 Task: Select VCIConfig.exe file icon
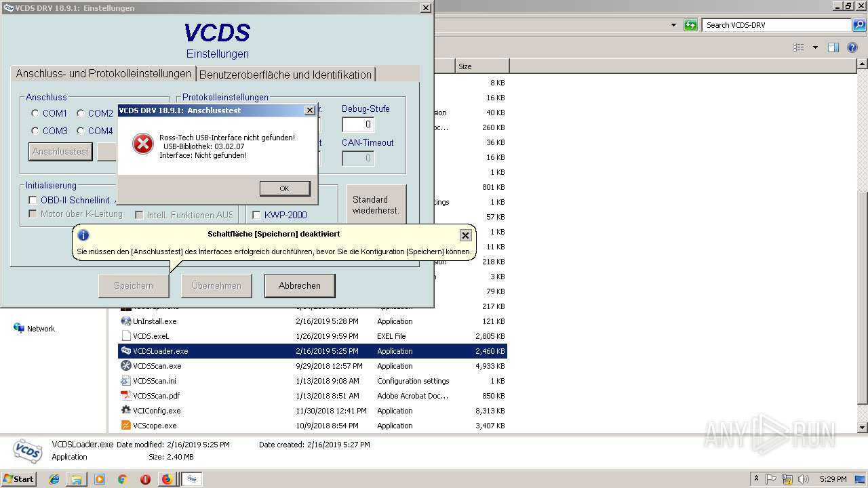(x=126, y=411)
